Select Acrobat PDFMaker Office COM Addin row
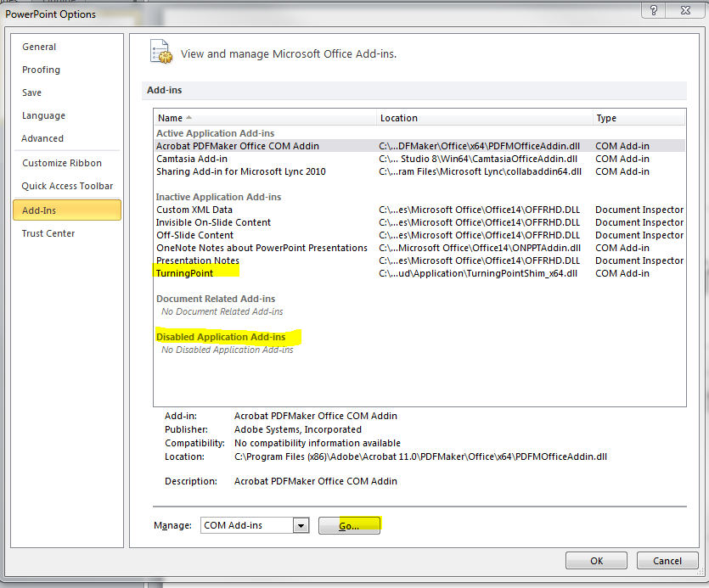 (238, 146)
